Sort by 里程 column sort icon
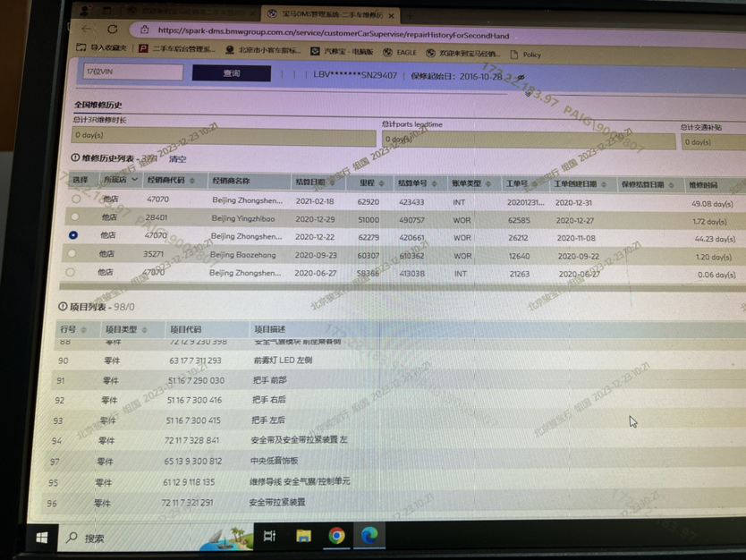The width and height of the screenshot is (746, 560). [x=382, y=183]
